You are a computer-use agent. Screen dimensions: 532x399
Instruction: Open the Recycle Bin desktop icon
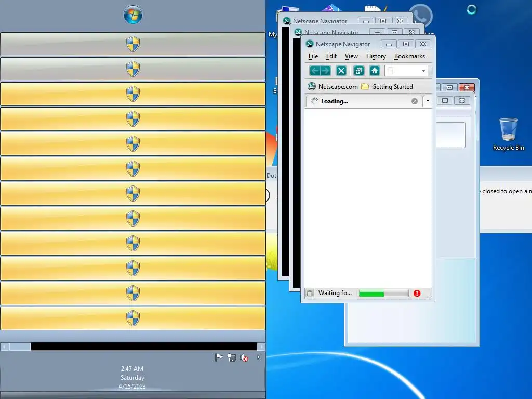[508, 134]
